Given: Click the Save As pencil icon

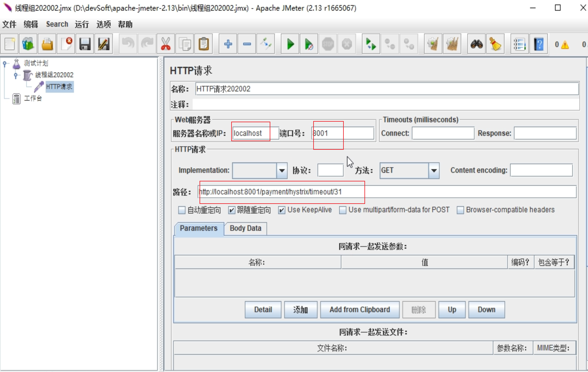Looking at the screenshot, I should point(104,44).
